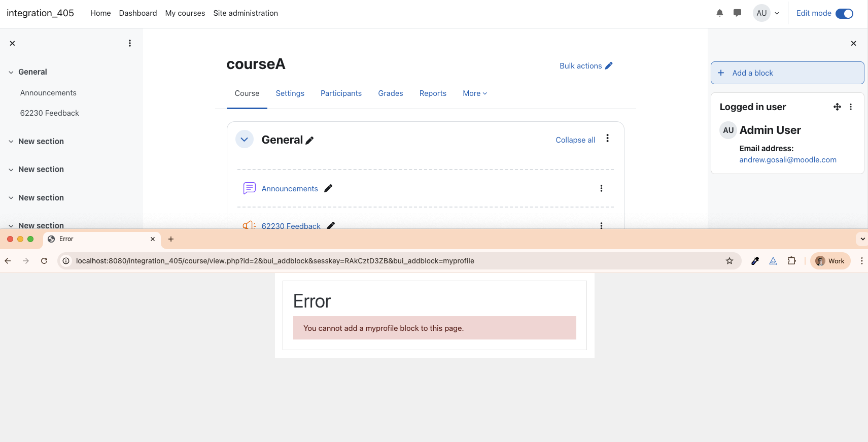Open My courses in top navigation
Viewport: 868px width, 442px height.
point(185,13)
